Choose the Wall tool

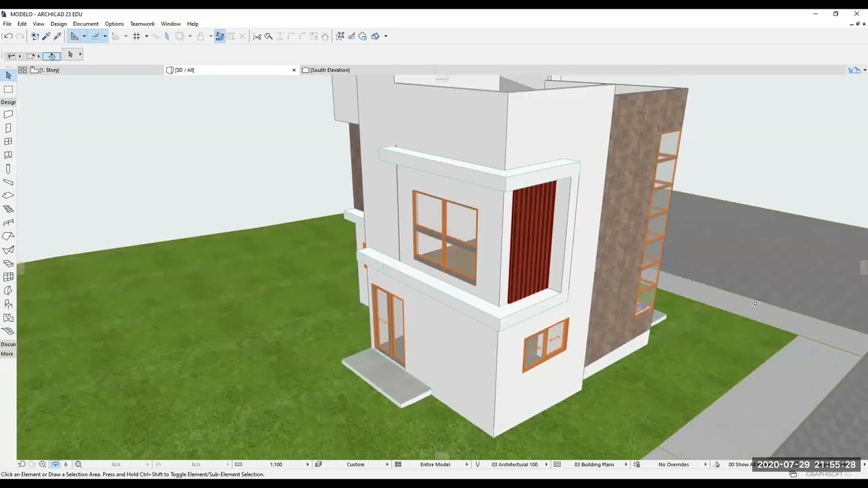pos(8,115)
